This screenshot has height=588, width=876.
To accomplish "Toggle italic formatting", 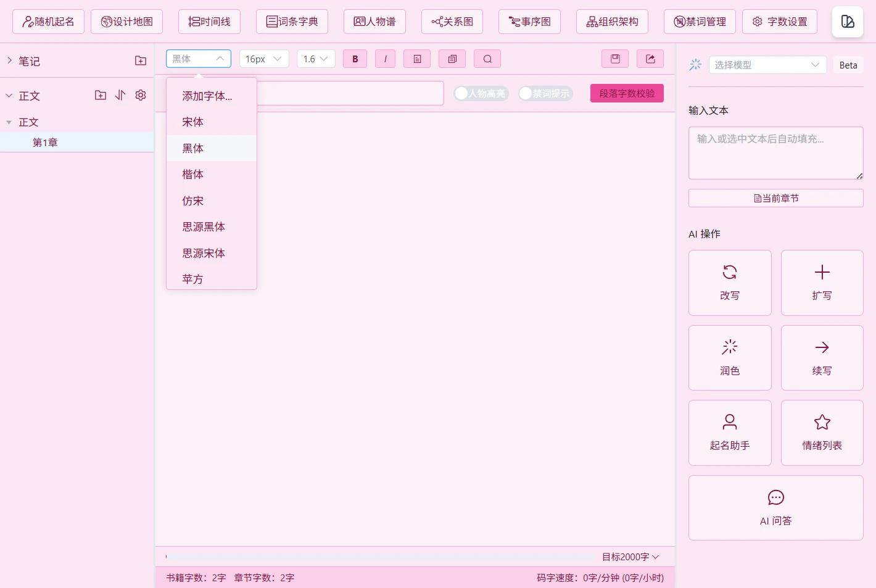I will [x=385, y=59].
